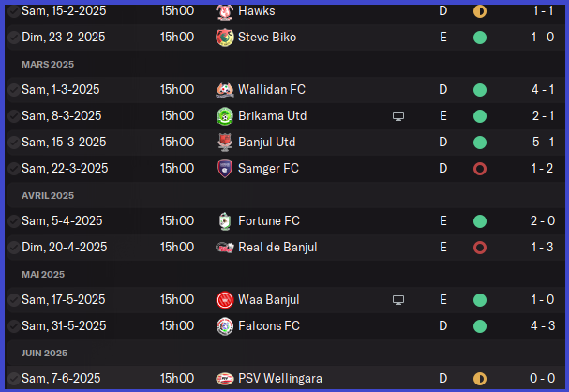Image resolution: width=569 pixels, height=392 pixels.
Task: Click the checkmark beside Sam, 5-4-2025
Action: [13, 221]
